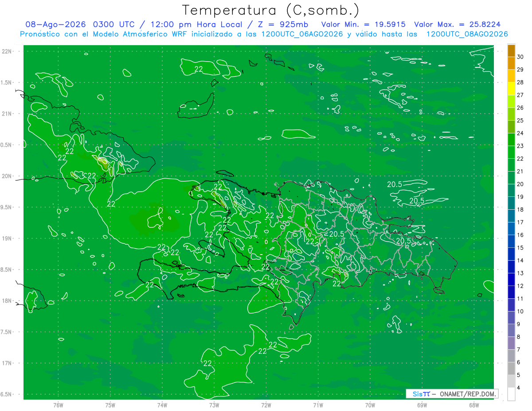Select the "Valor Min. = 19.5915" text
The height and width of the screenshot is (411, 532).
point(364,24)
